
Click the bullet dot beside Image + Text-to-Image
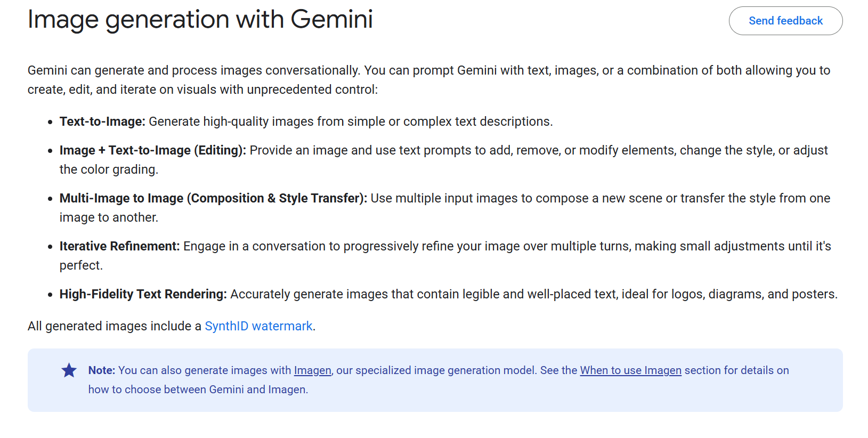pyautogui.click(x=50, y=151)
